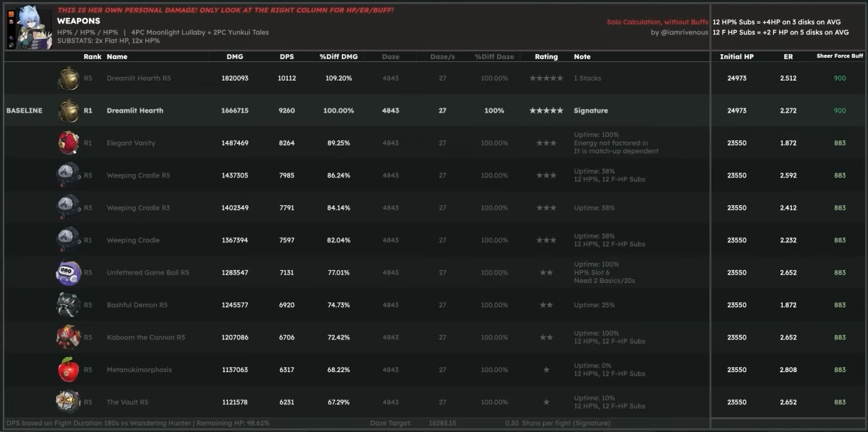Click the Elegant Vanity name text

point(131,143)
